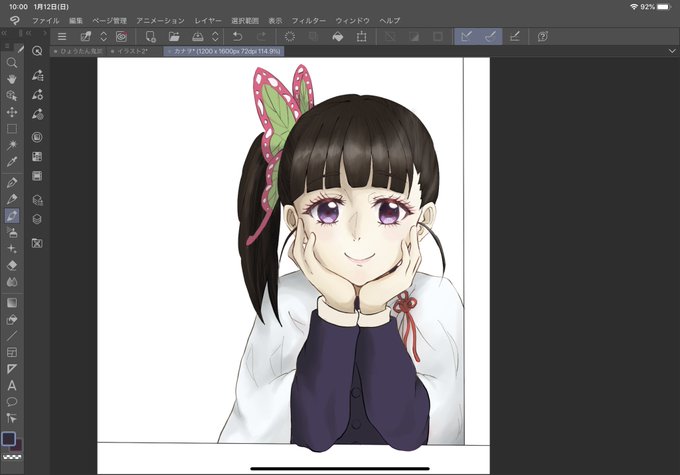Select the Gradient tool
Image resolution: width=680 pixels, height=475 pixels.
12,302
